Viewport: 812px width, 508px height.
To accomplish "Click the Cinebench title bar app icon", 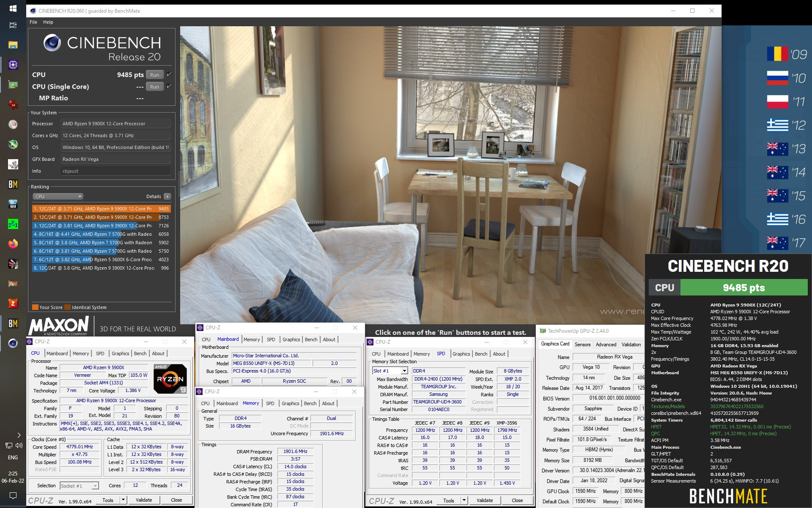I will click(33, 11).
